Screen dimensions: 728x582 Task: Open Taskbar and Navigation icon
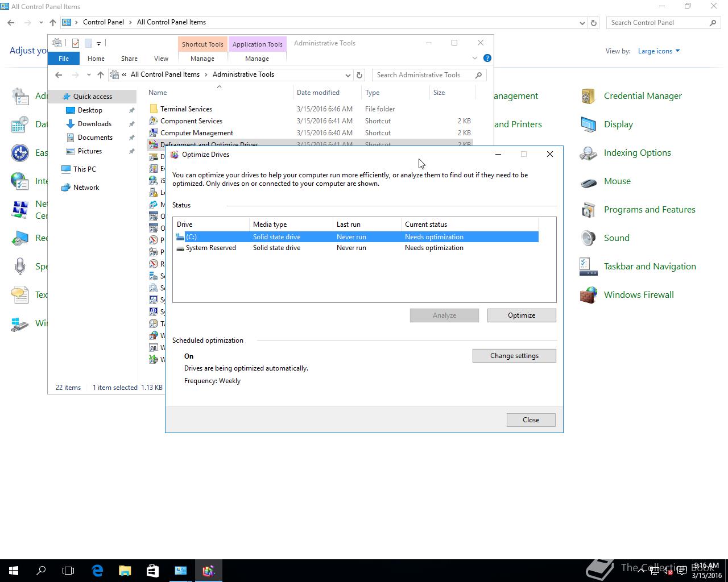588,267
